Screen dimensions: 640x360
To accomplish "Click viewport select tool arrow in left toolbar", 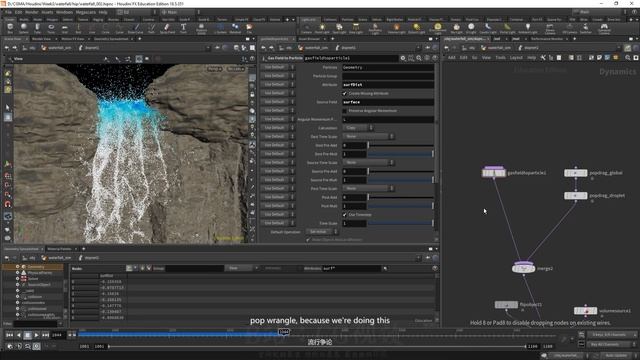I will [x=8, y=107].
